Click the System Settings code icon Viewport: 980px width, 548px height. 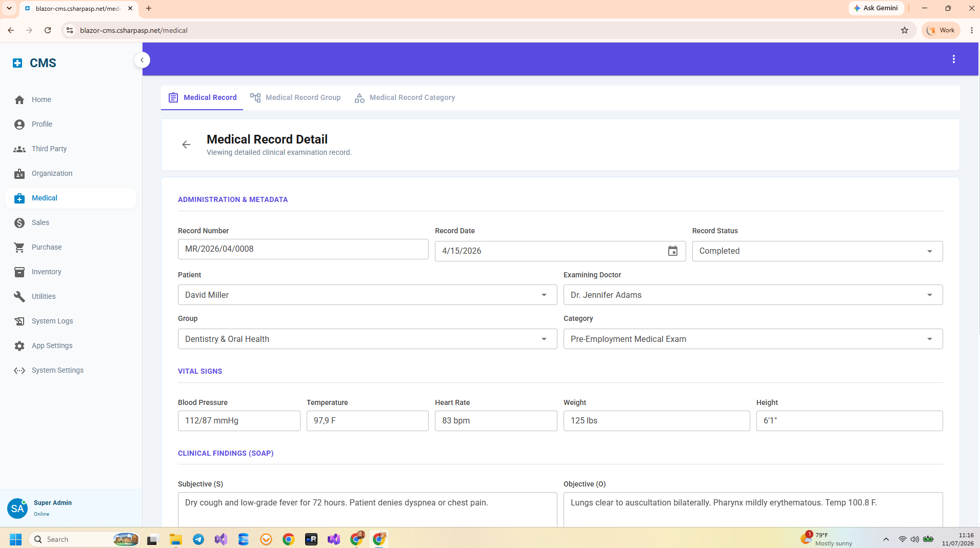(19, 371)
